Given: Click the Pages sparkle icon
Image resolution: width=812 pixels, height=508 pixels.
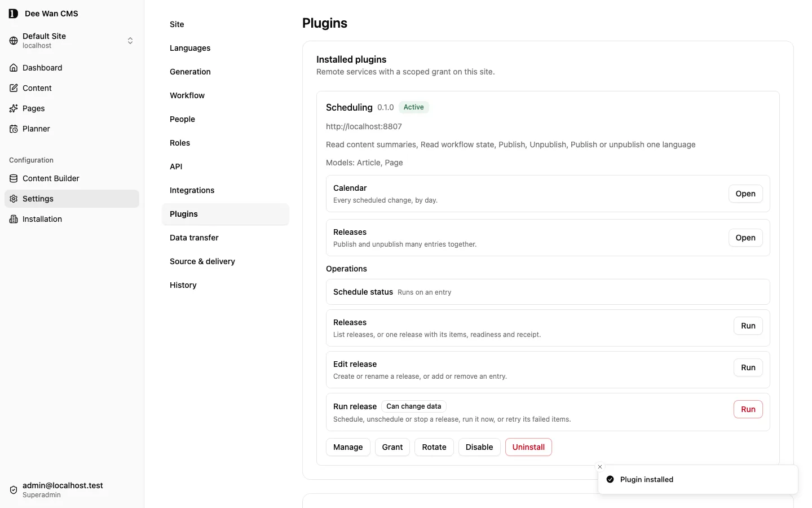Looking at the screenshot, I should (x=14, y=108).
